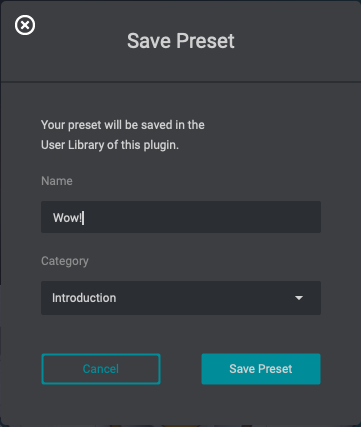Click the 'User Library of this plugin' text
The height and width of the screenshot is (427, 361).
(x=110, y=145)
